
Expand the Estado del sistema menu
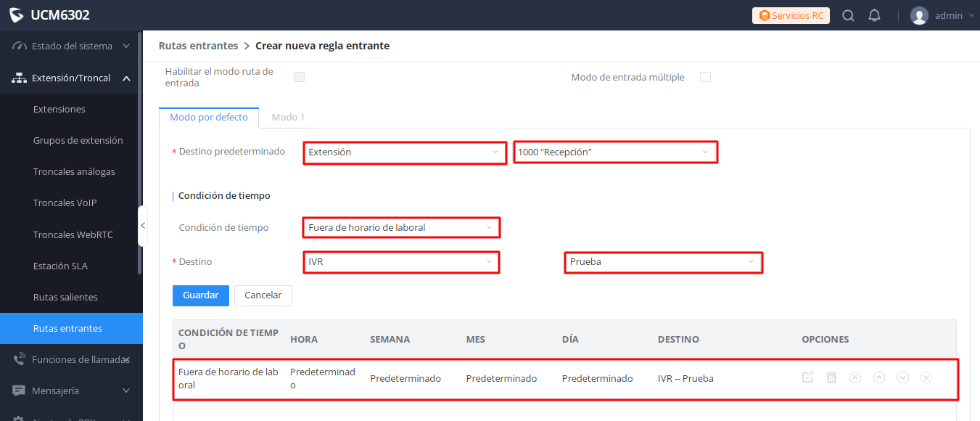tap(71, 46)
